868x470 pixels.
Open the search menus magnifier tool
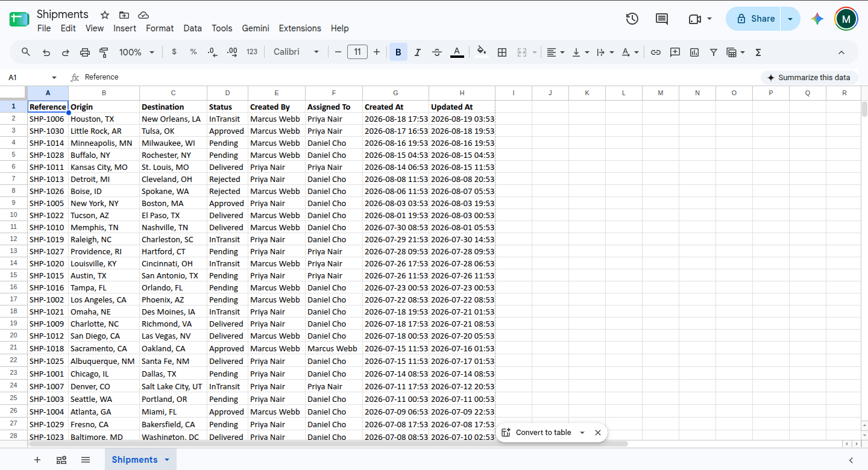[26, 52]
